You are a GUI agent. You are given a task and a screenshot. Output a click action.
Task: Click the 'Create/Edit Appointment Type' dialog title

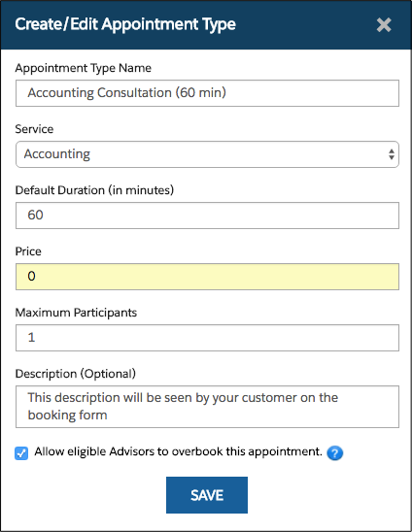[125, 25]
